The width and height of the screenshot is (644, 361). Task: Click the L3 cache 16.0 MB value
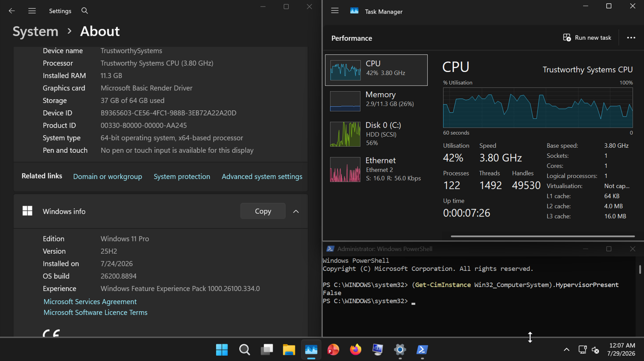615,216
